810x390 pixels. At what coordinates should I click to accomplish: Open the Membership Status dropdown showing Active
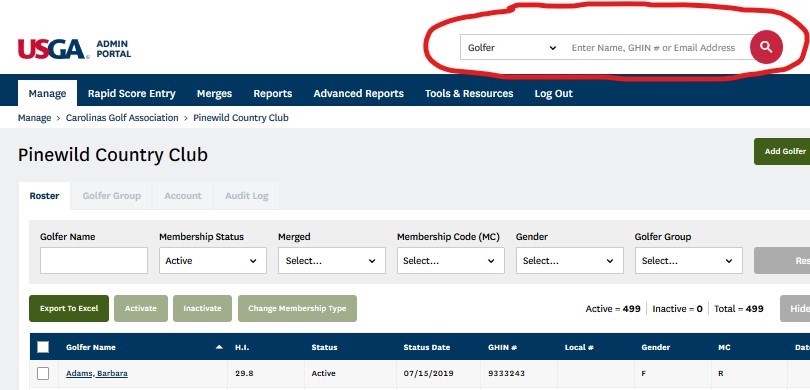click(x=213, y=261)
